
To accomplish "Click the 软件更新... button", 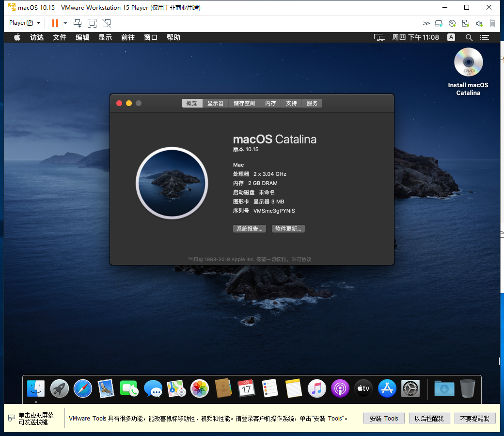I will pyautogui.click(x=288, y=229).
